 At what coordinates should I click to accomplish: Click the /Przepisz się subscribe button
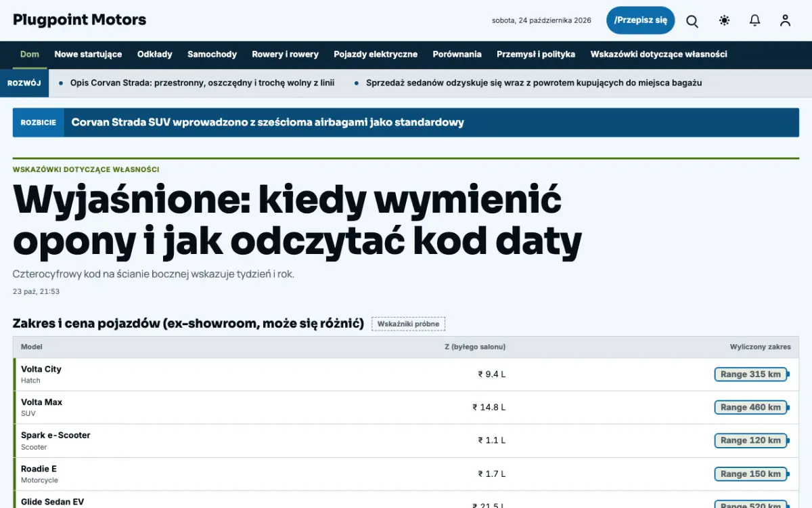[x=640, y=20]
